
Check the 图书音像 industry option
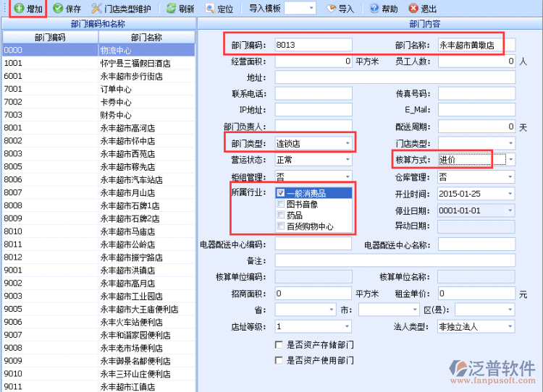[281, 205]
